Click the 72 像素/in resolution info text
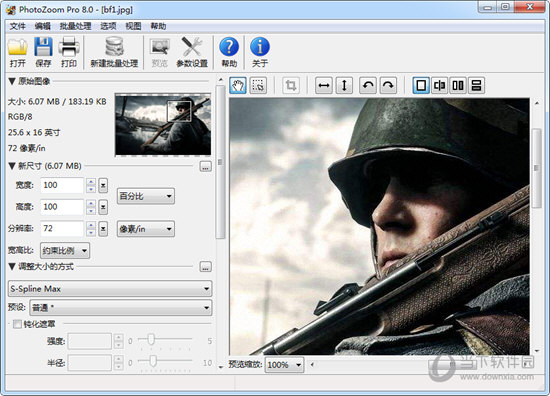 pos(27,148)
